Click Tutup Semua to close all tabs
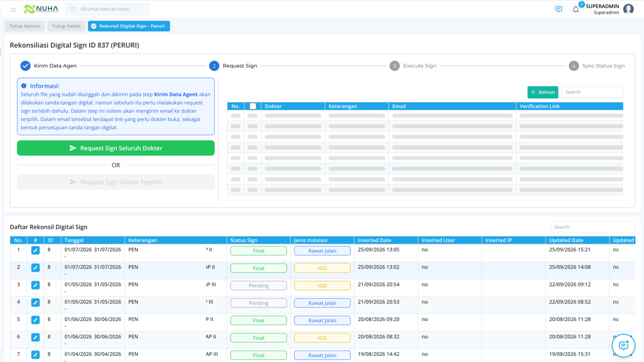The height and width of the screenshot is (362, 644). coord(25,26)
